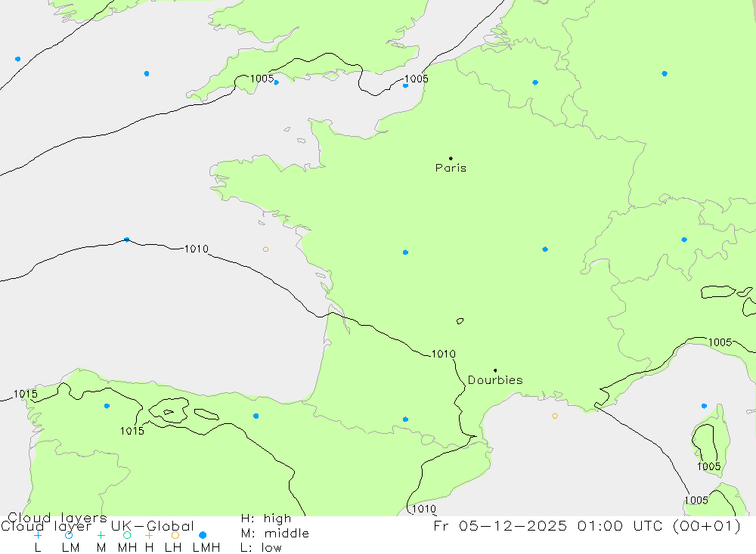Click the "1005" isobar label on Corsica

(709, 466)
